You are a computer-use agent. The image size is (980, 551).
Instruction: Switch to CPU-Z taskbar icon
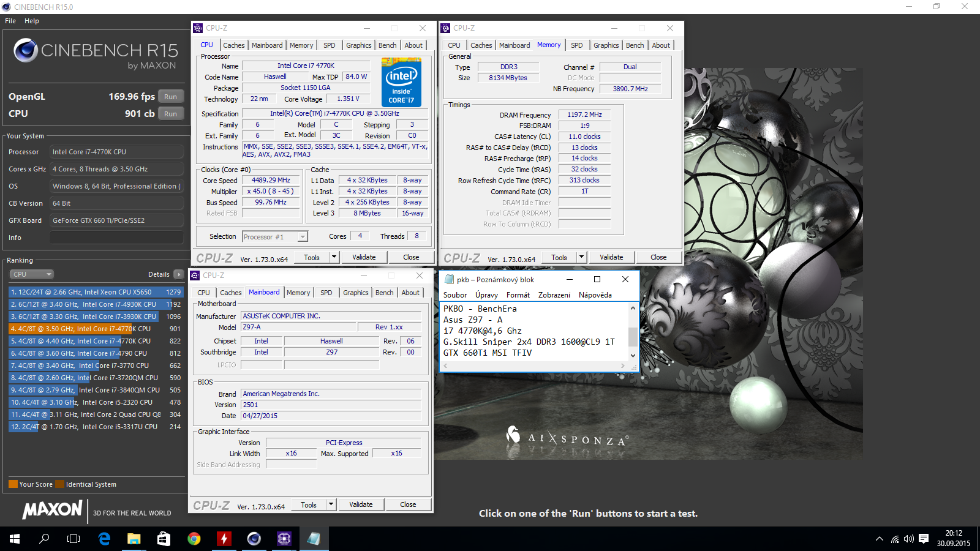(x=284, y=539)
